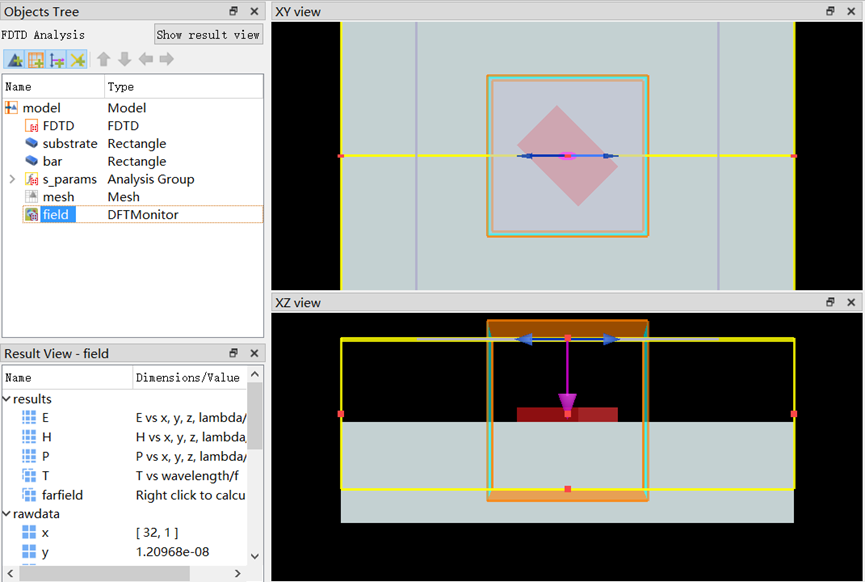Close the Result View - field panel
Viewport: 865px width, 582px height.
254,353
